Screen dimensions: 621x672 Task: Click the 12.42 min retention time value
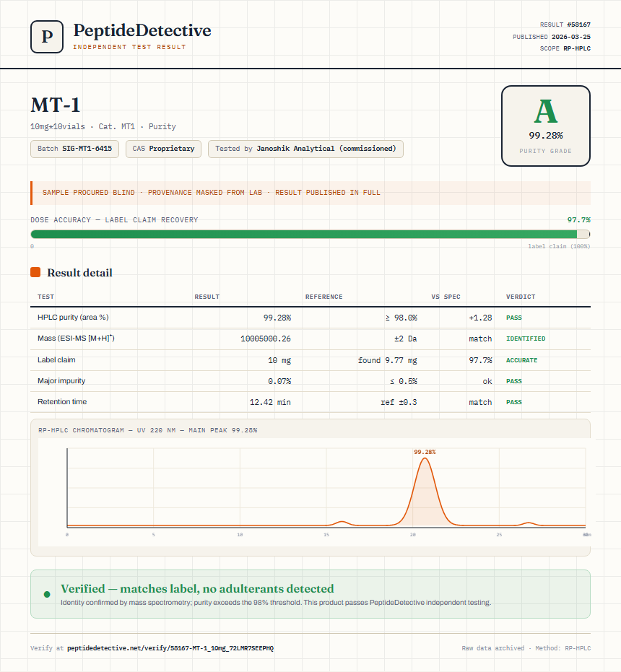point(270,402)
